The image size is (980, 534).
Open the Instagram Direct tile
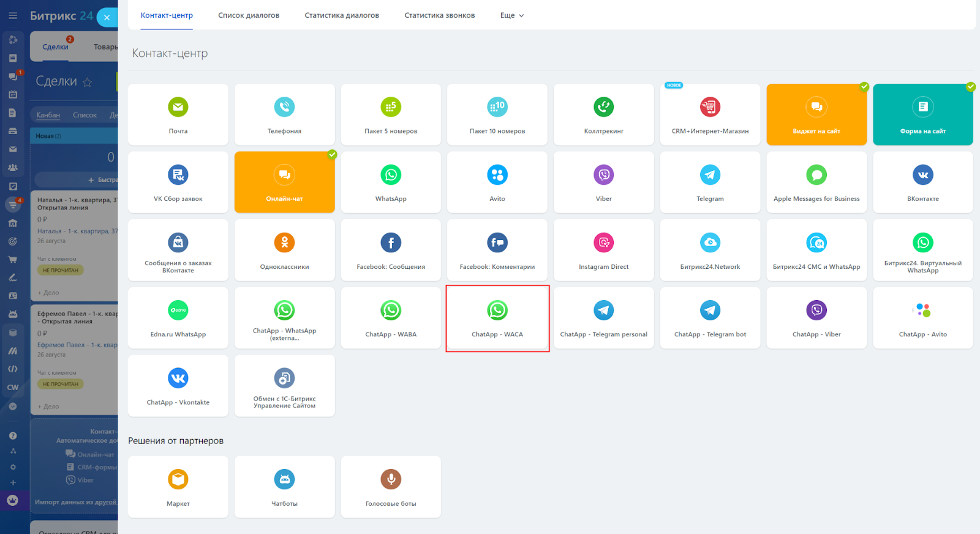click(604, 250)
